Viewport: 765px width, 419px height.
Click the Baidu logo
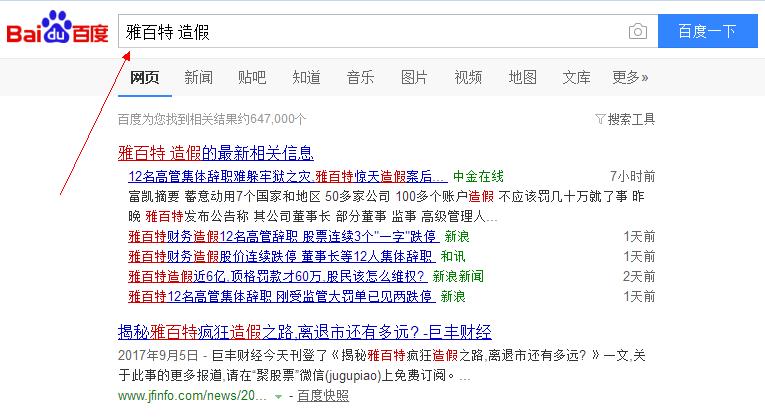click(x=57, y=27)
